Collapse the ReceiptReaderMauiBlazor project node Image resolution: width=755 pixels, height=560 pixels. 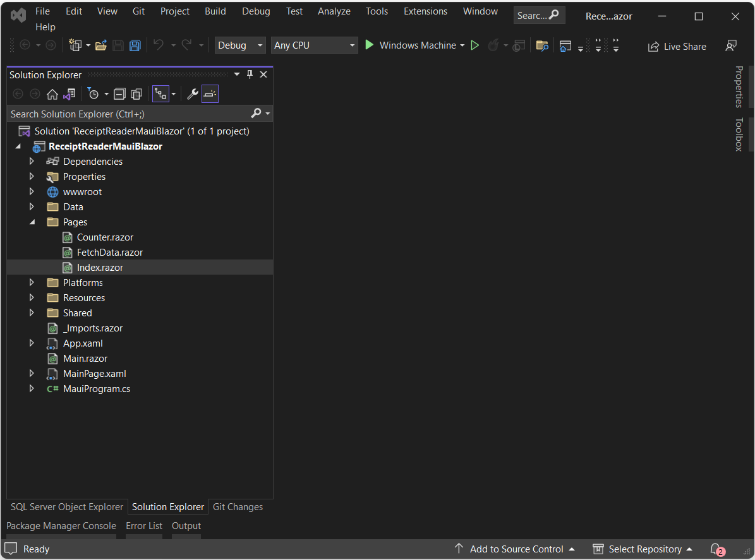[18, 146]
